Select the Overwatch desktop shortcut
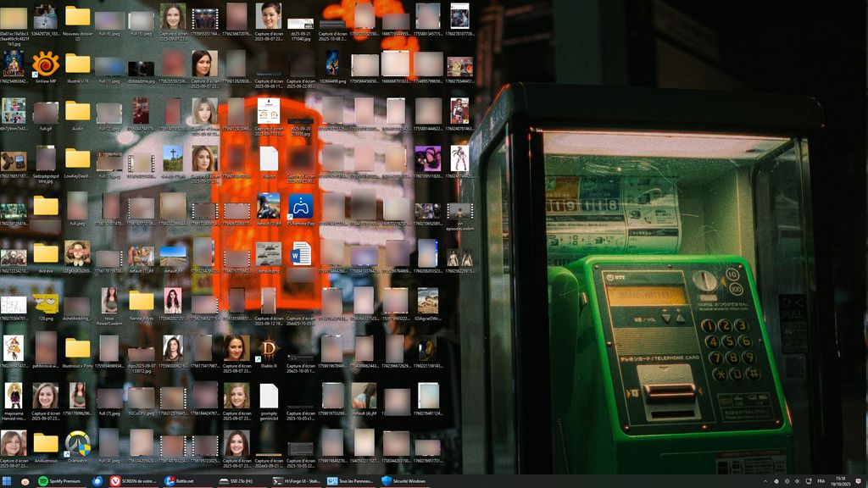 coord(77,447)
